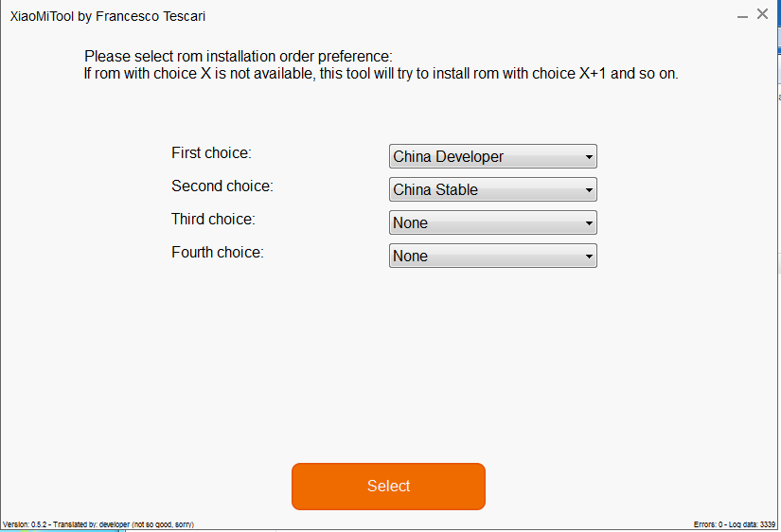Click the "If rom with choice X" instruction line
Image resolution: width=781 pixels, height=532 pixels.
284,74
